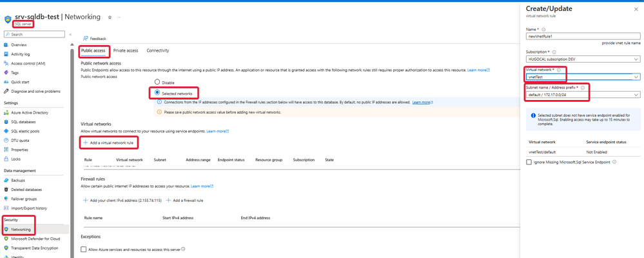This screenshot has width=644, height=258.
Task: Click the Address range column header
Action: click(198, 160)
